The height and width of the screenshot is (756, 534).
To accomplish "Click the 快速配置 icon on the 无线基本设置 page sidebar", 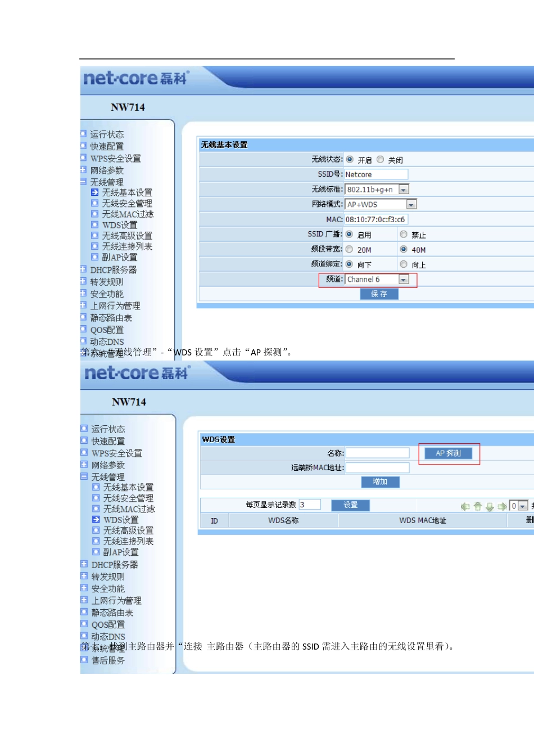I will coord(83,146).
